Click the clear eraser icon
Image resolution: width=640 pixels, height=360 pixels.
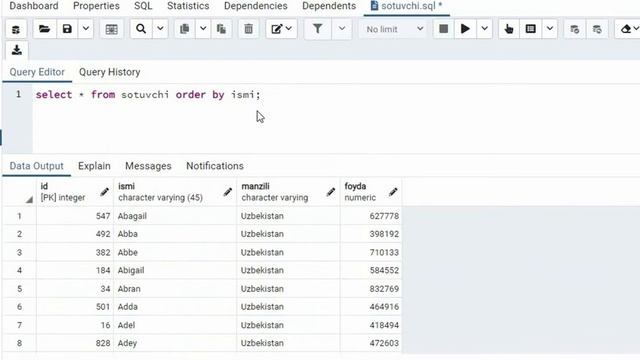click(628, 29)
